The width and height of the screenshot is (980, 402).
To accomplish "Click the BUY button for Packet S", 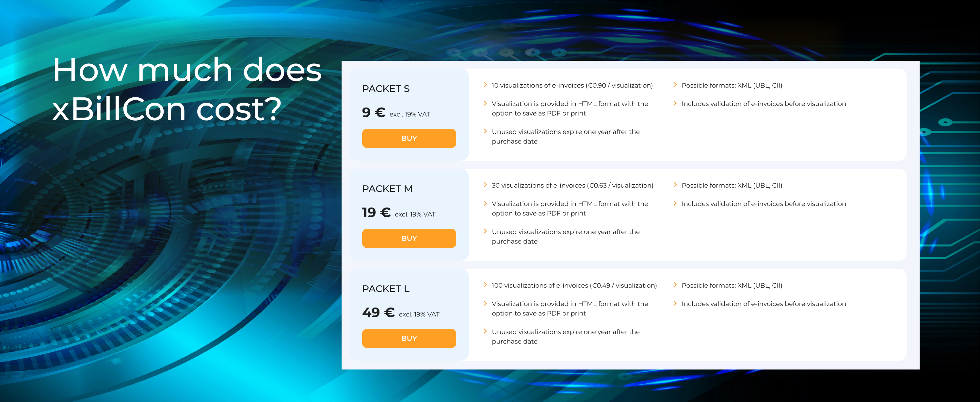I will point(409,138).
